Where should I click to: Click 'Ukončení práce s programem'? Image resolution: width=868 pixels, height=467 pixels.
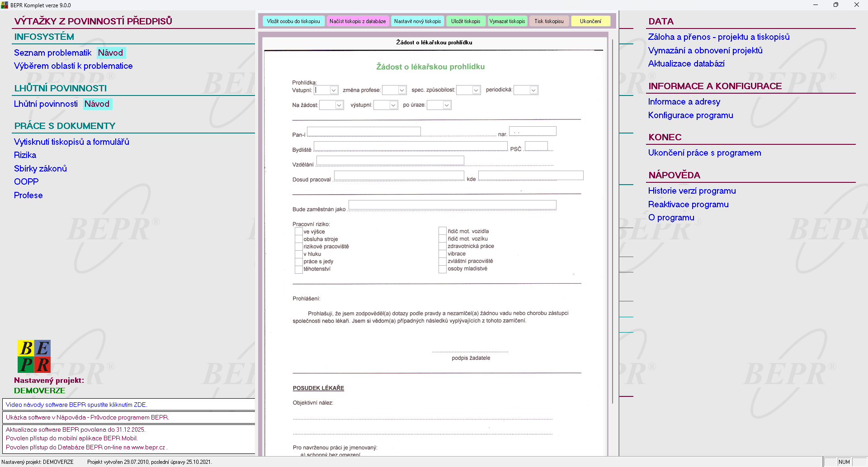tap(704, 153)
